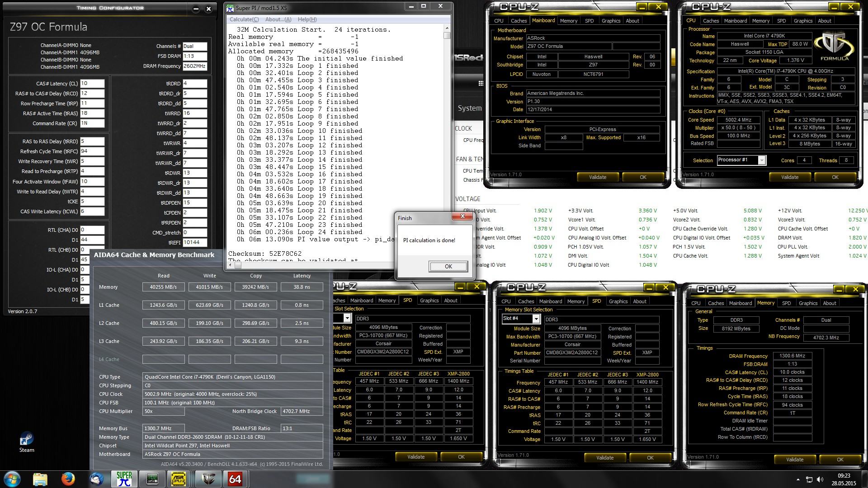The image size is (868, 488).
Task: Launch Firefox from the taskbar
Action: [68, 479]
